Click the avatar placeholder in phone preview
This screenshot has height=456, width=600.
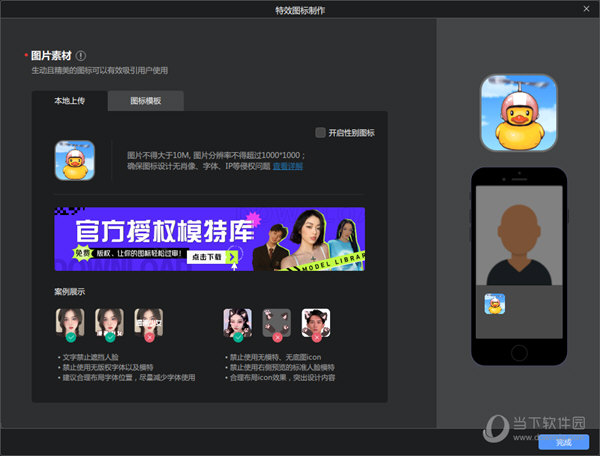[x=519, y=245]
